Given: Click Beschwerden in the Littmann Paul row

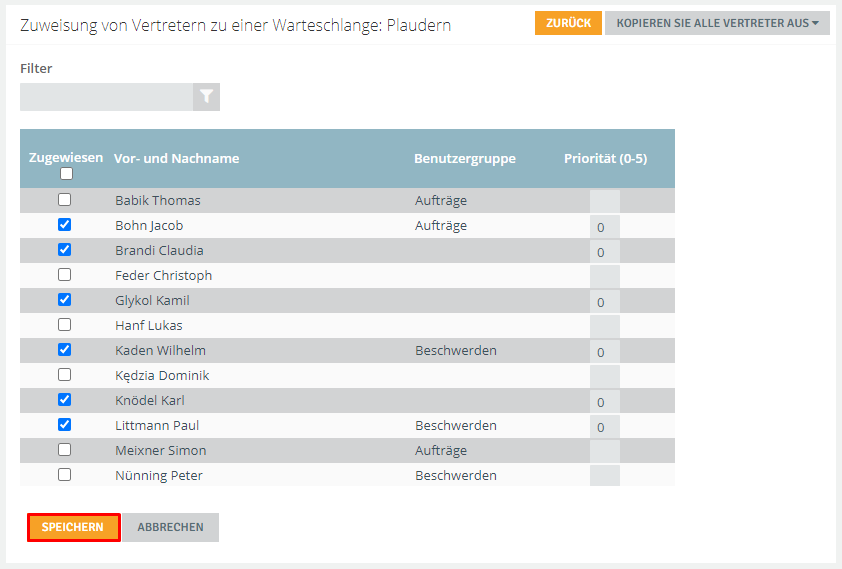Looking at the screenshot, I should [x=456, y=425].
